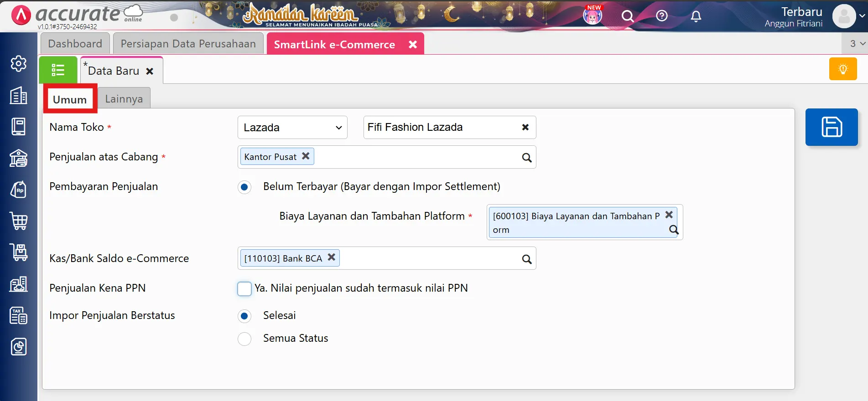Viewport: 868px width, 401px height.
Task: Tick the Penjualan Kena PPN checkbox
Action: pos(244,288)
